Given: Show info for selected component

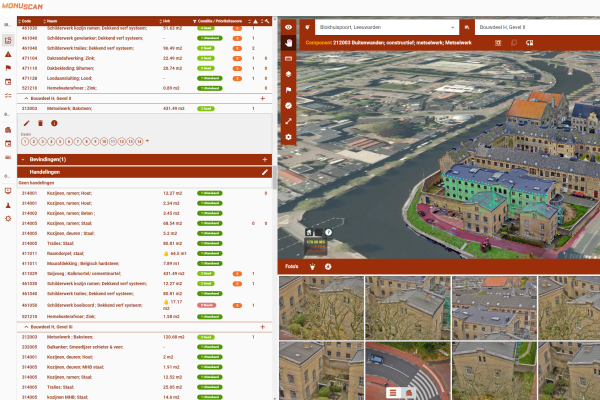Looking at the screenshot, I should (54, 123).
